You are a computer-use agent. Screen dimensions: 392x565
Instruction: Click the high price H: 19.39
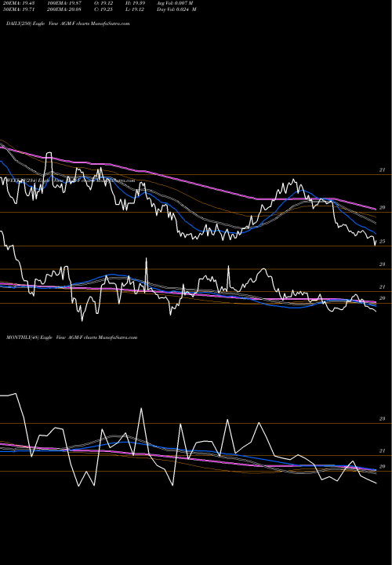pyautogui.click(x=135, y=3)
